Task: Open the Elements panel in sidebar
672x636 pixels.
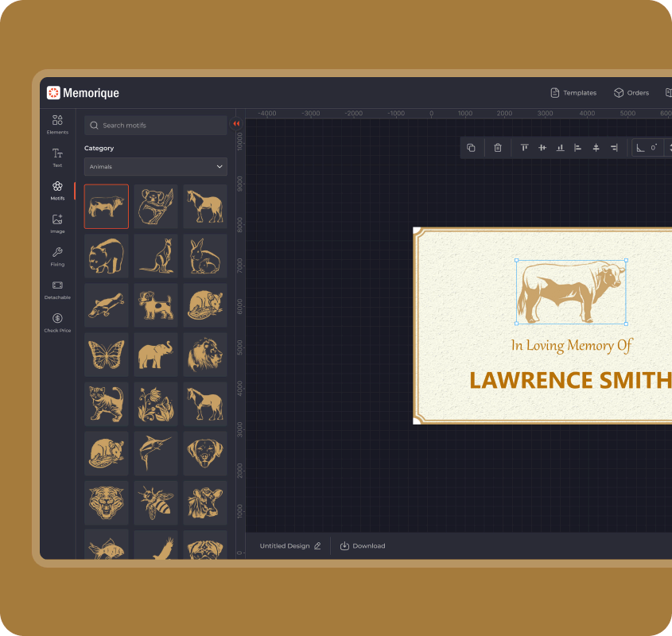Action: tap(57, 123)
